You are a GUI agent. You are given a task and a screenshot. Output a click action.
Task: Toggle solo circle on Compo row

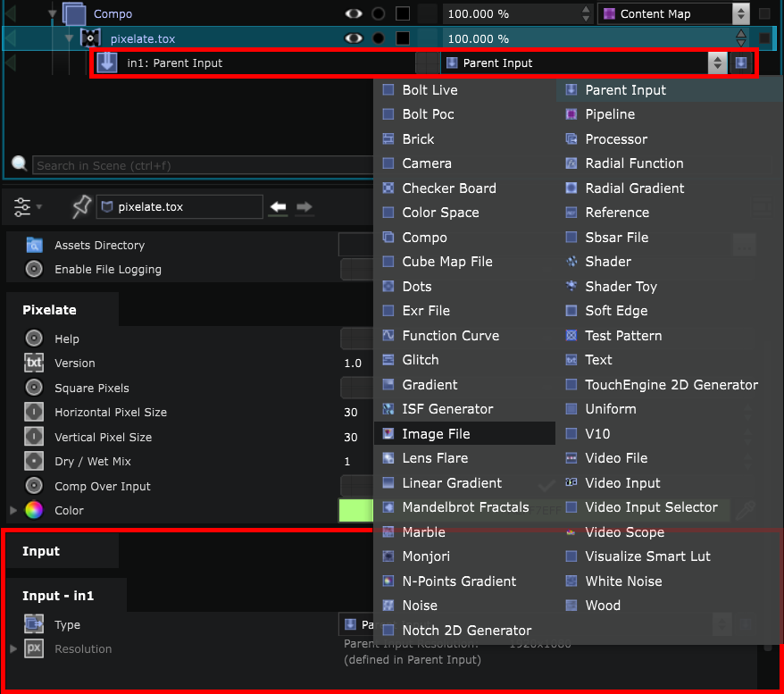[379, 13]
